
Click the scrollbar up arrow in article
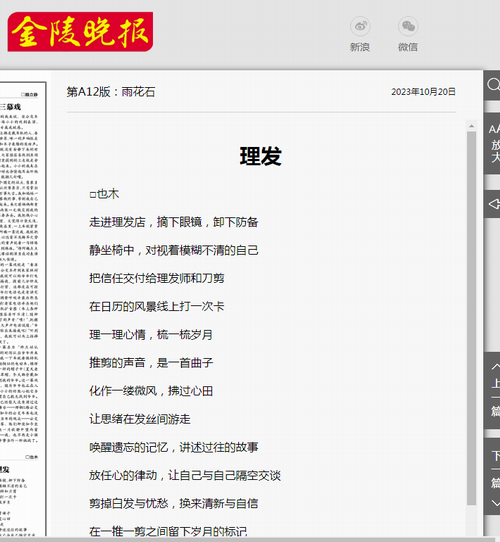[471, 126]
